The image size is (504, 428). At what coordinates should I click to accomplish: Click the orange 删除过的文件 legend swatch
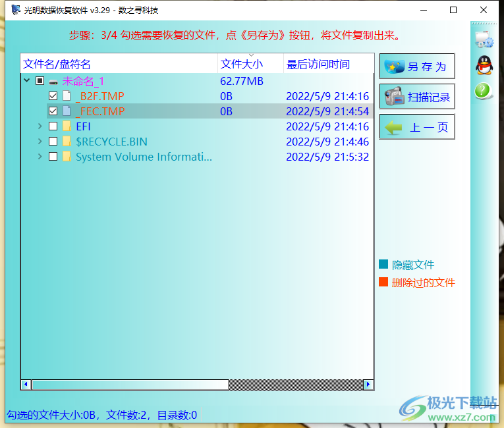pyautogui.click(x=383, y=282)
